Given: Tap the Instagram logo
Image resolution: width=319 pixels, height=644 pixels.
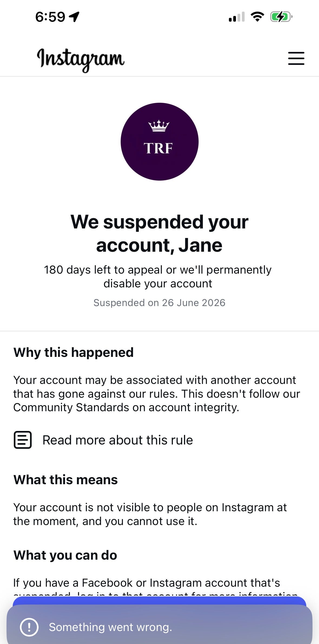Looking at the screenshot, I should pyautogui.click(x=81, y=60).
